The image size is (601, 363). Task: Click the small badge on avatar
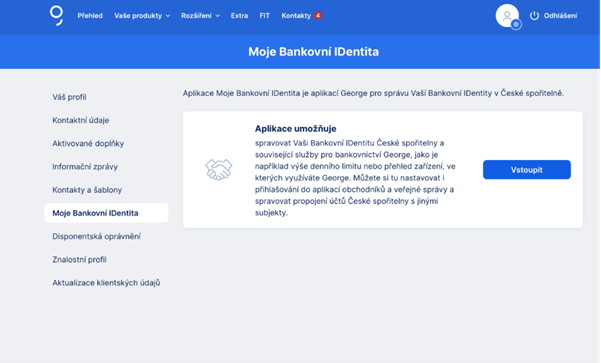516,25
